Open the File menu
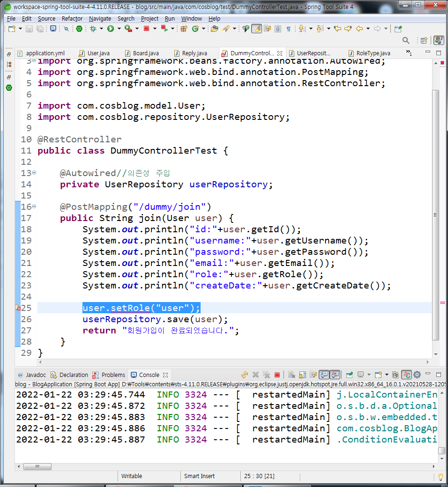The image size is (448, 487). (11, 19)
